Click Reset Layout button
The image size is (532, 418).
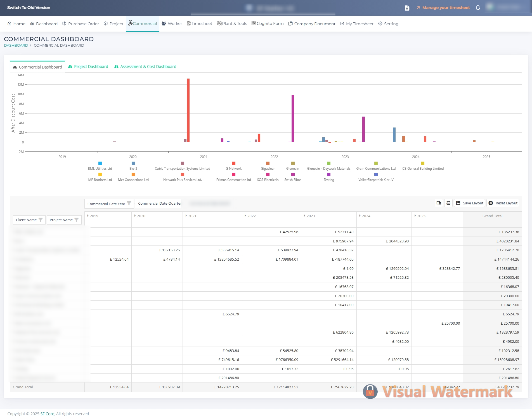click(503, 203)
